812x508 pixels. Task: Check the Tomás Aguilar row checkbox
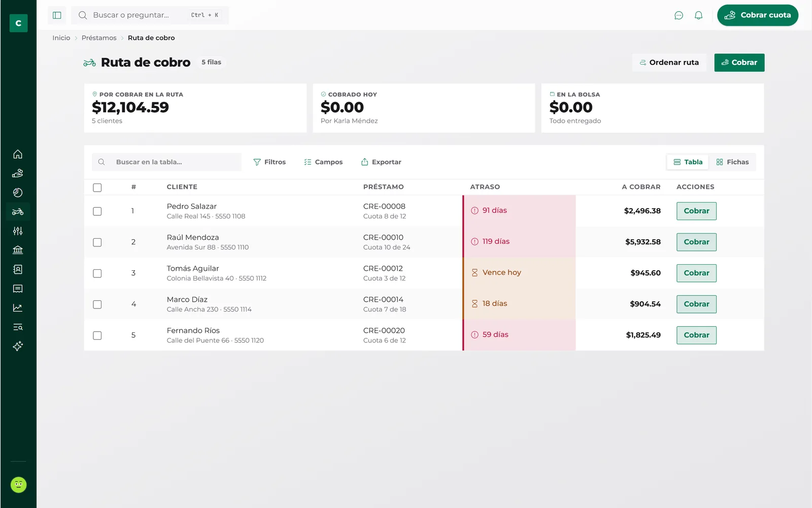click(x=97, y=273)
